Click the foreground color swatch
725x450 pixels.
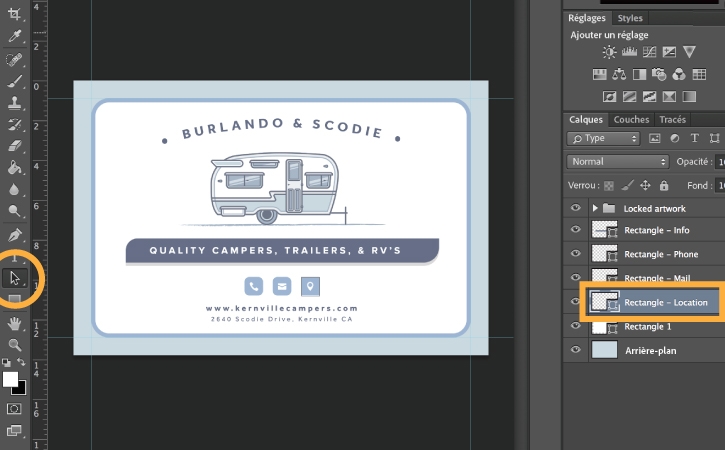point(10,379)
